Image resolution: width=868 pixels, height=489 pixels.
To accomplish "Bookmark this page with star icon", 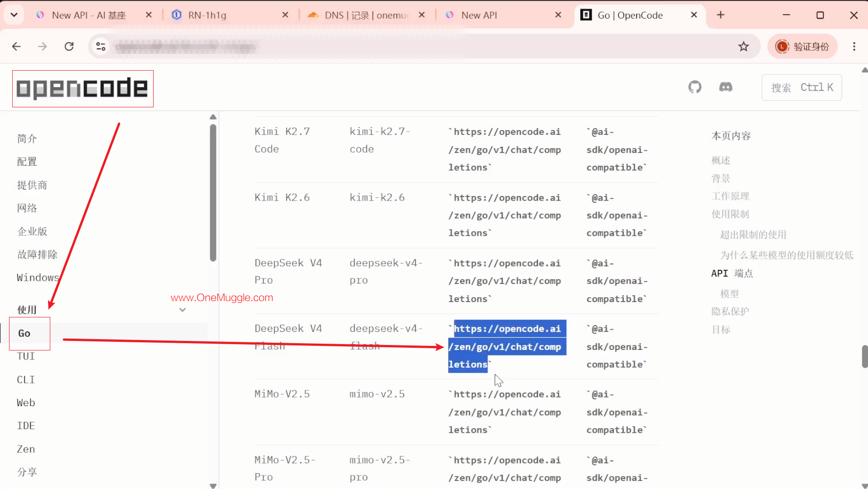I will click(x=743, y=46).
